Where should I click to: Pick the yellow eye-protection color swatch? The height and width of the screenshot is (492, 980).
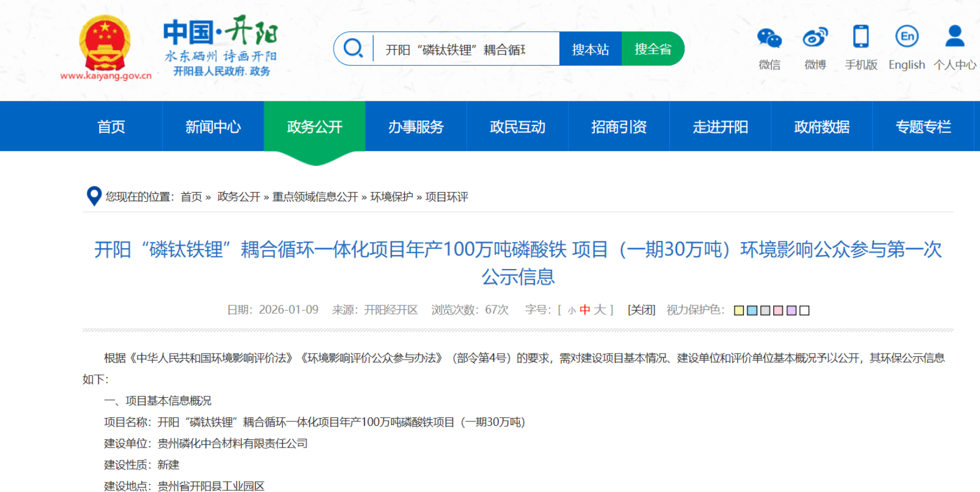click(x=739, y=310)
